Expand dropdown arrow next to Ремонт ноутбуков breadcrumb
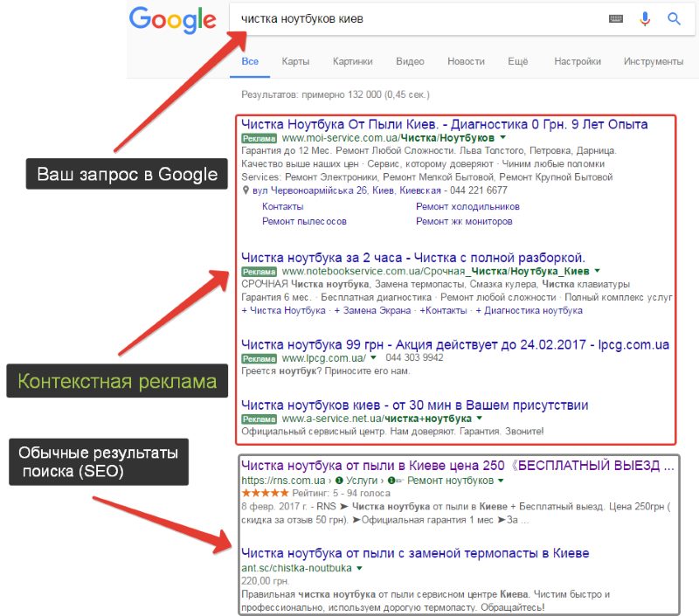 tap(501, 481)
